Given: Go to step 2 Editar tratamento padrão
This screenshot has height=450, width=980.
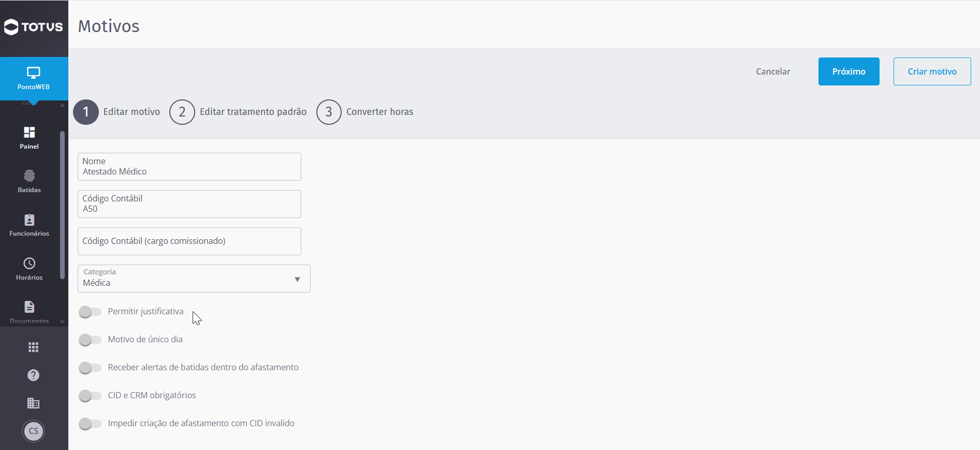Looking at the screenshot, I should (x=238, y=112).
